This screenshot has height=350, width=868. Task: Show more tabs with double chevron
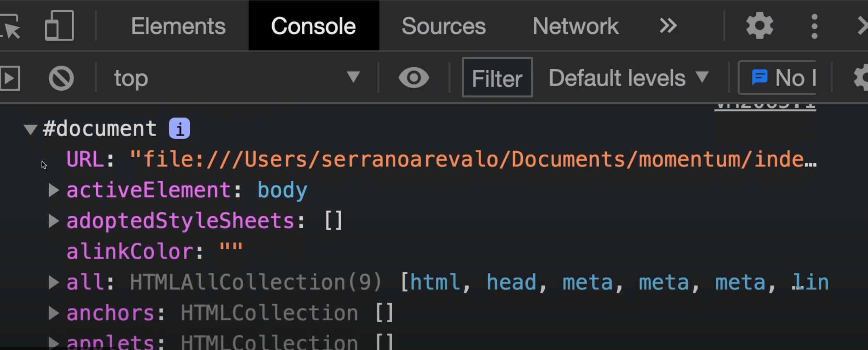(668, 26)
